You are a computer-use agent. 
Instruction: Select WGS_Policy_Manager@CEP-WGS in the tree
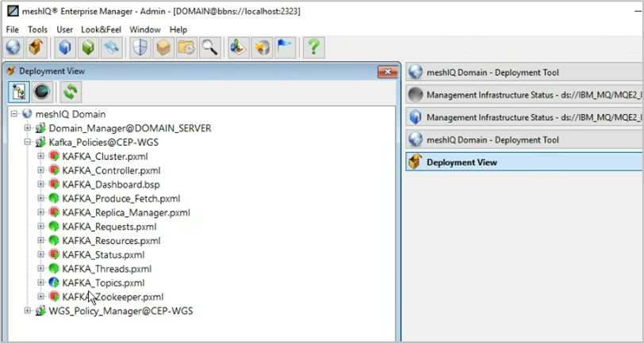coord(121,311)
